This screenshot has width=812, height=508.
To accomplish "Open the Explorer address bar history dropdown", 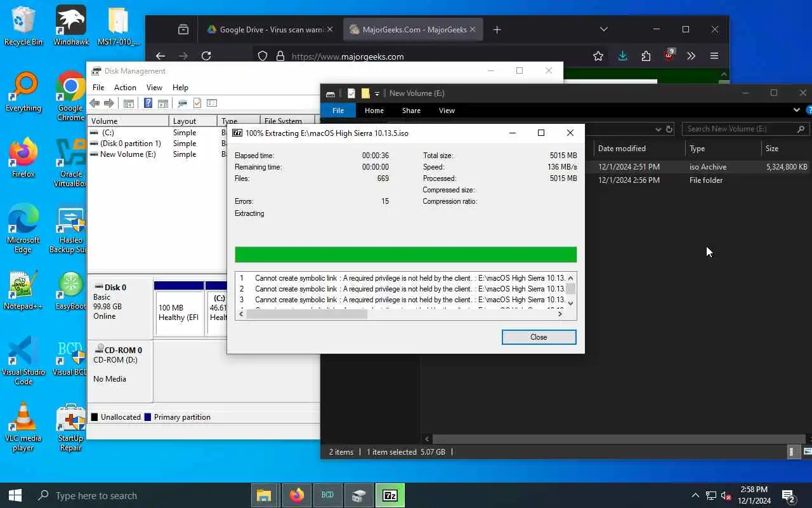I will tap(658, 129).
